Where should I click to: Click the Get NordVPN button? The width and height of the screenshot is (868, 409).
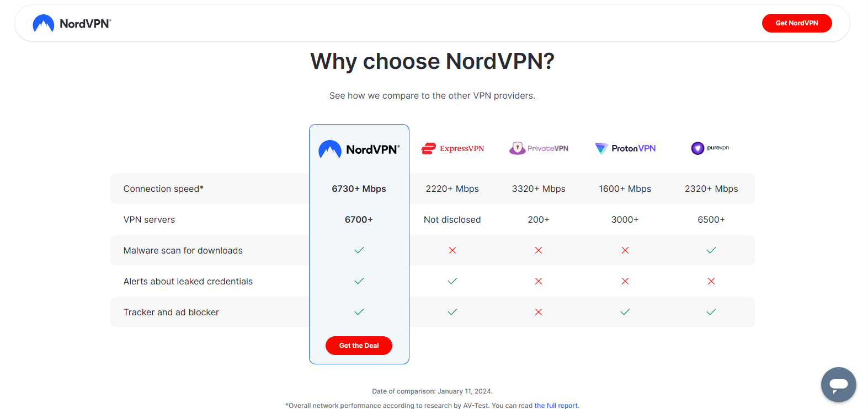click(x=797, y=23)
